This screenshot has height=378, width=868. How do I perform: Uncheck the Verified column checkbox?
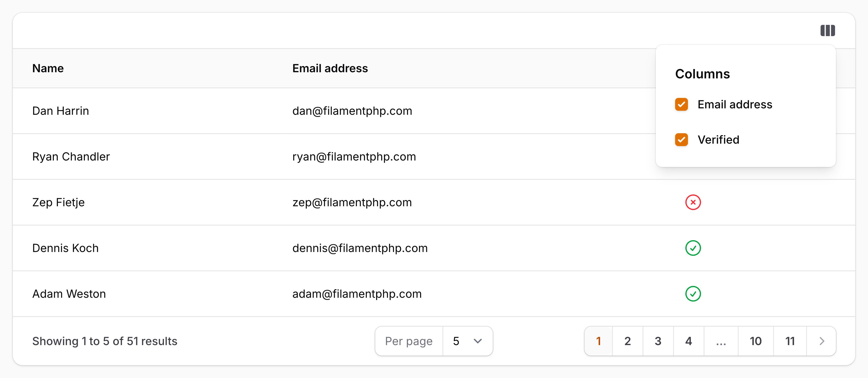click(x=681, y=140)
